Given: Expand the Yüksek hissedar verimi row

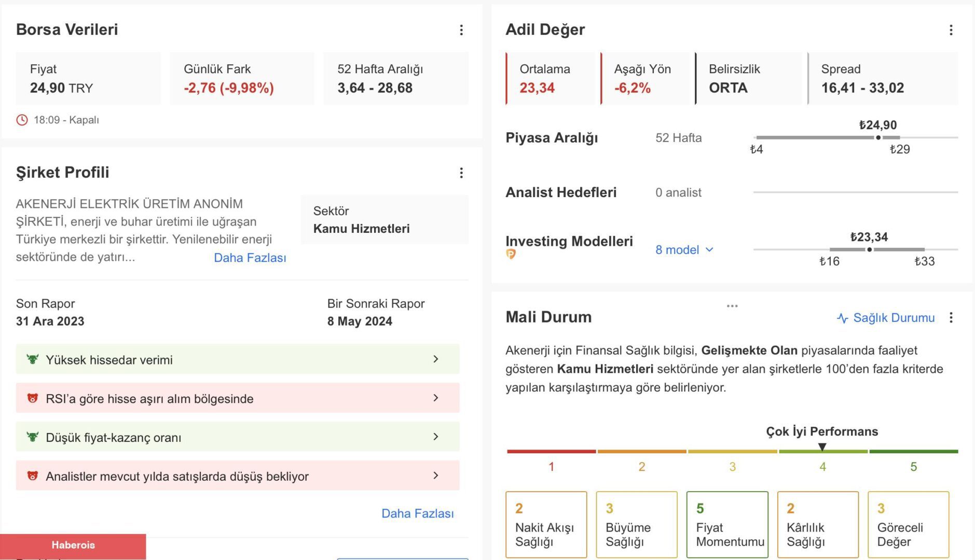Looking at the screenshot, I should click(x=435, y=359).
